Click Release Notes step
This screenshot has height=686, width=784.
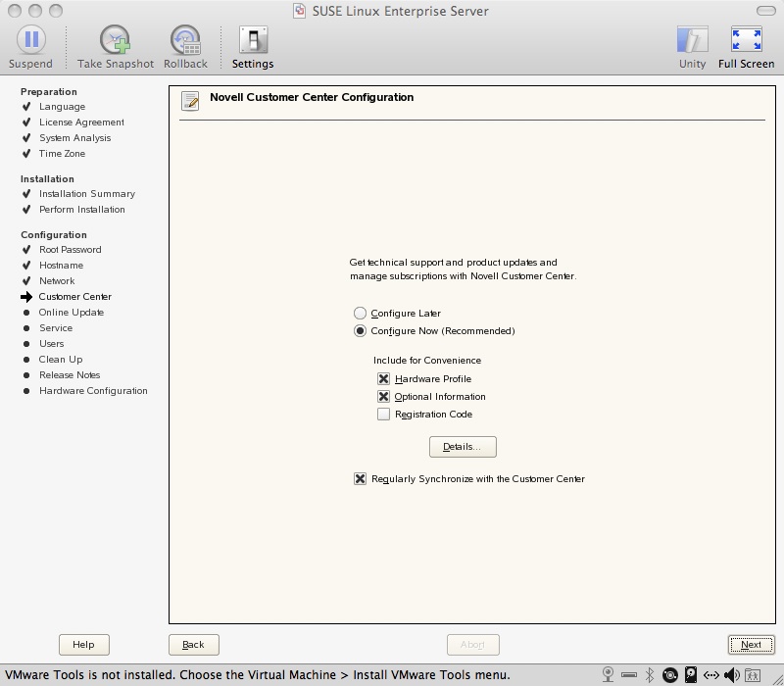pos(70,375)
